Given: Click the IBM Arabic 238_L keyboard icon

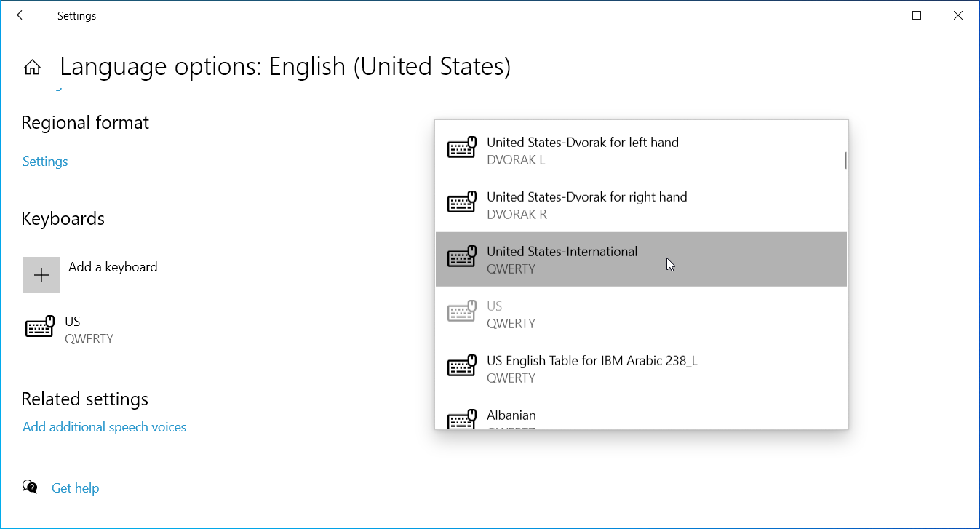Looking at the screenshot, I should click(461, 367).
